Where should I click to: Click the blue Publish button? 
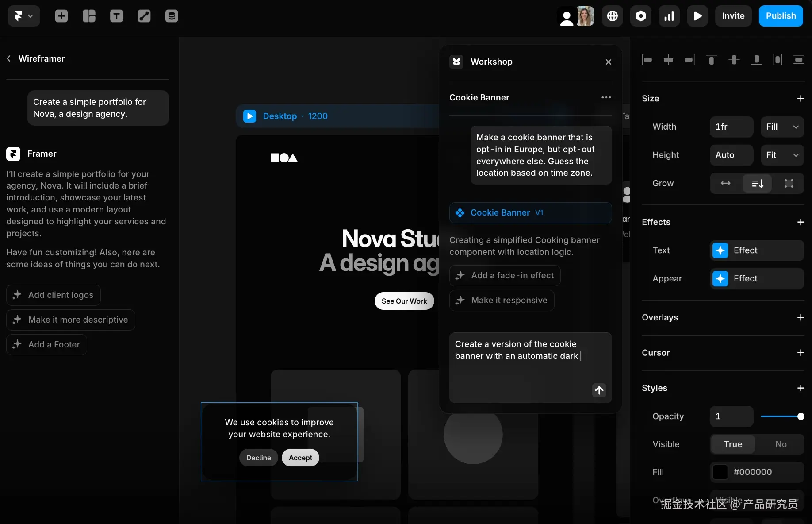(781, 16)
